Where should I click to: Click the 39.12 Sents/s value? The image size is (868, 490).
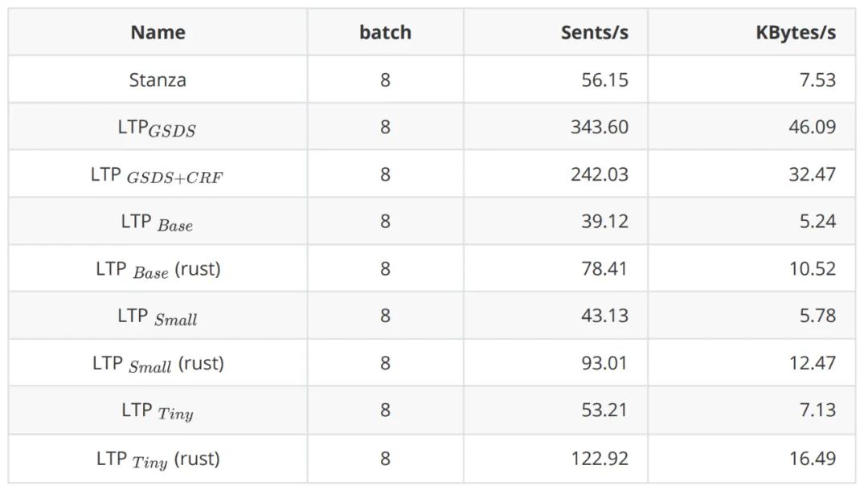click(604, 222)
